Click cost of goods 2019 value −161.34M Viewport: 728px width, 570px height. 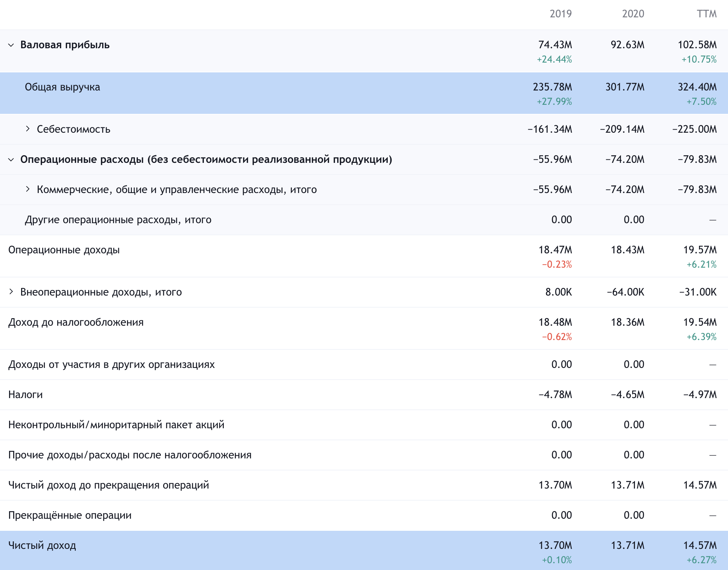point(550,129)
